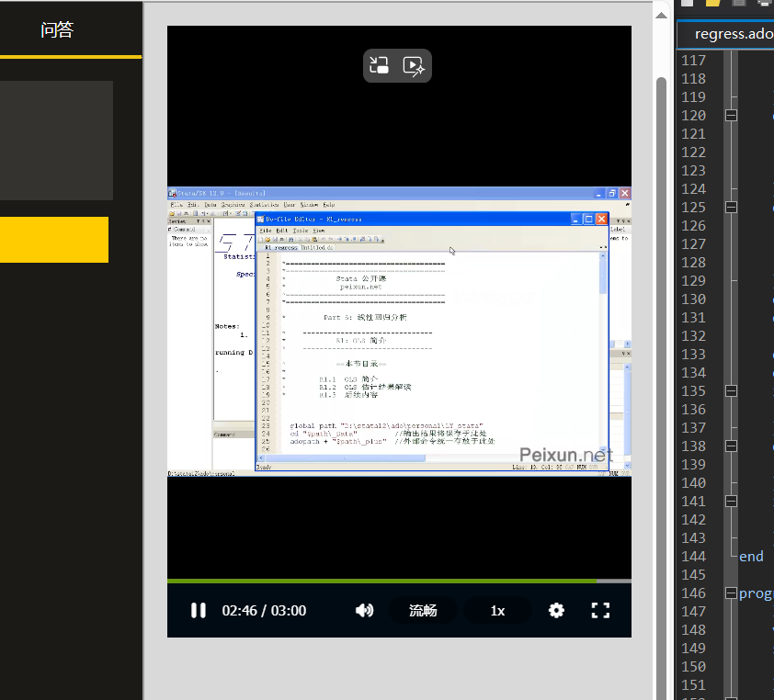Enter fullscreen mode for the video
The width and height of the screenshot is (774, 700).
600,610
